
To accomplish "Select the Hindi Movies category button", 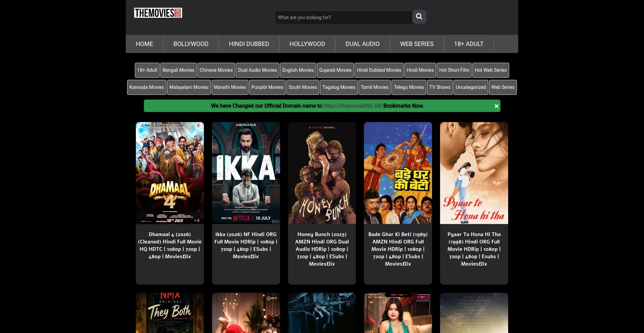I will point(420,70).
